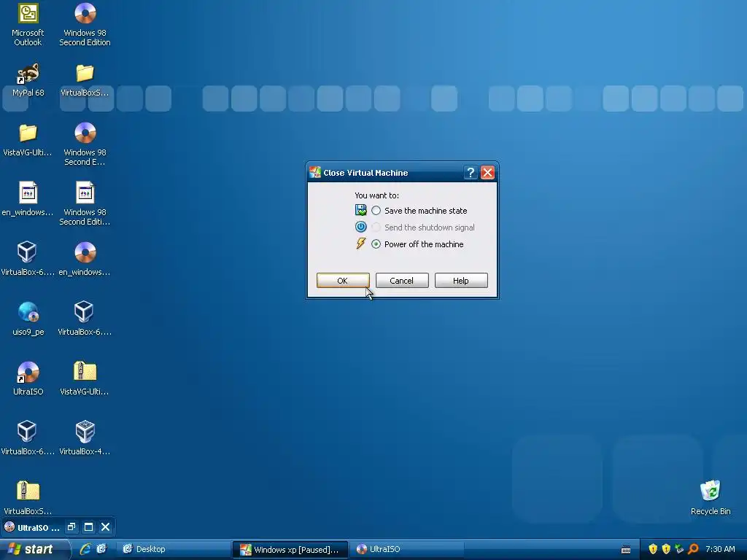Select the MyPal 68 raccoon shortcut

click(x=28, y=79)
